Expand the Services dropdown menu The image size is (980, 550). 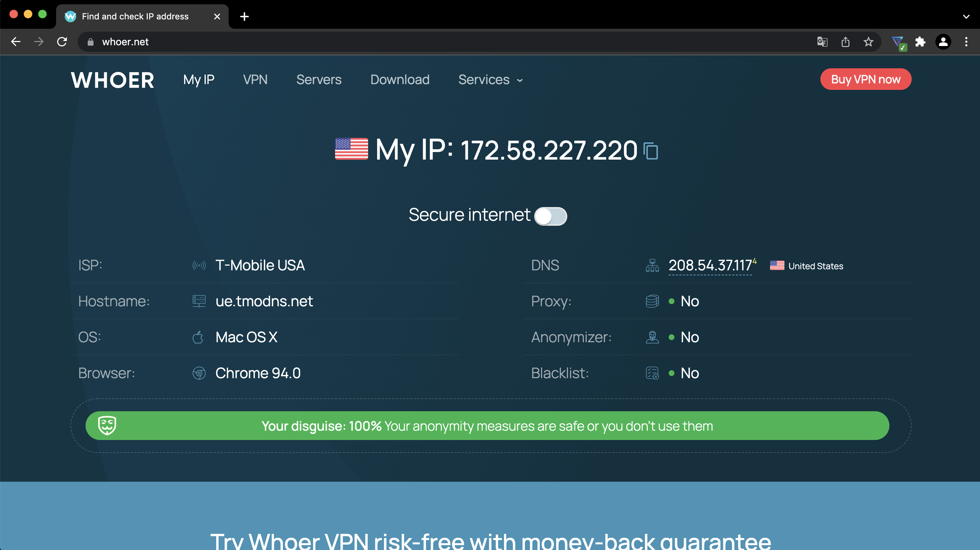pos(490,80)
